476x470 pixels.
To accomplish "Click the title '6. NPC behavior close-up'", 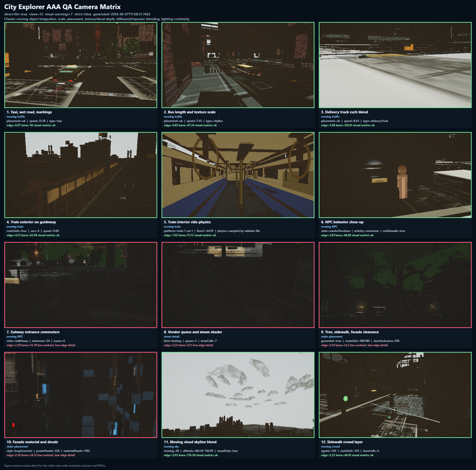I will click(x=342, y=222).
